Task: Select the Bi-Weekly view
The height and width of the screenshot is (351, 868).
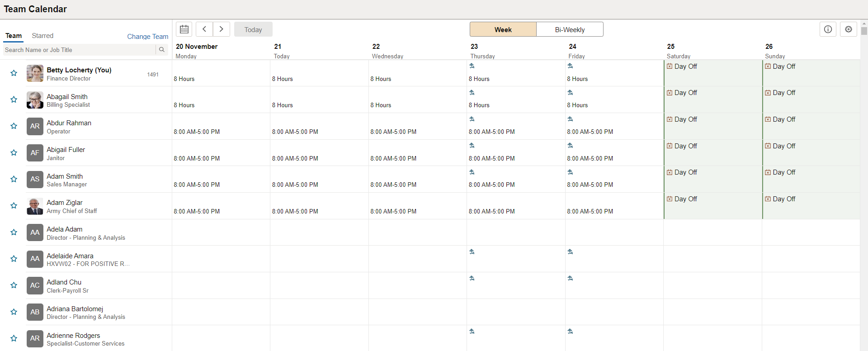Action: click(x=570, y=29)
